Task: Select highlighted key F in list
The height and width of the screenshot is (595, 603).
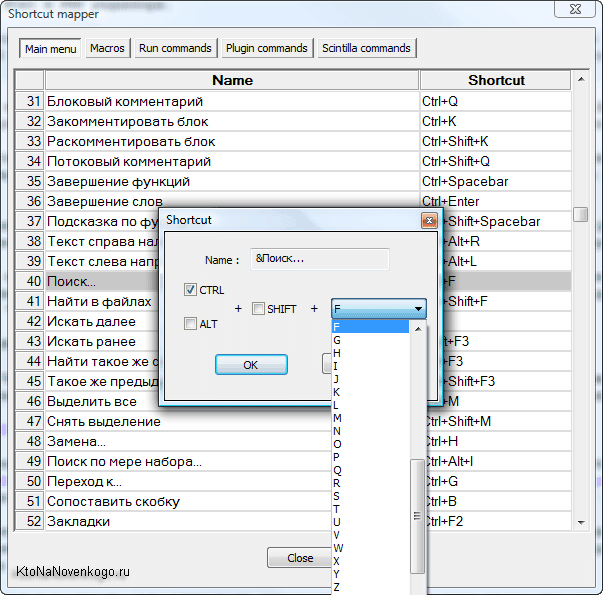Action: pos(370,327)
